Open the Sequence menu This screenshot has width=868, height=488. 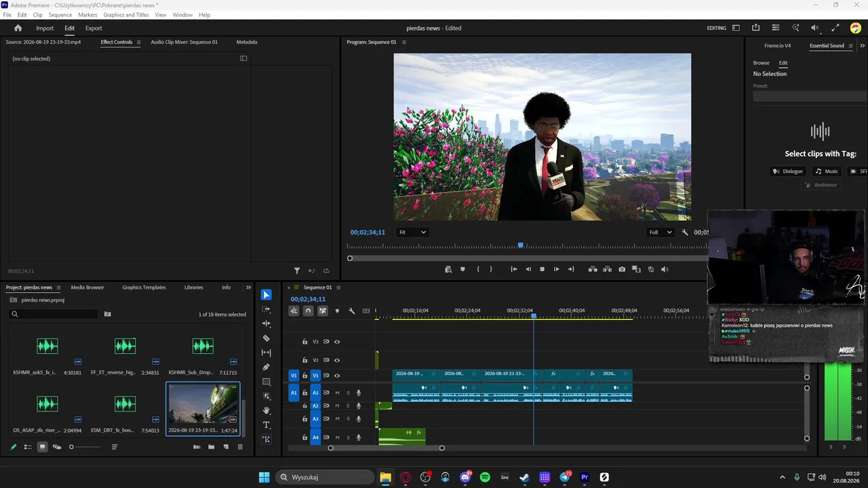[x=60, y=15]
